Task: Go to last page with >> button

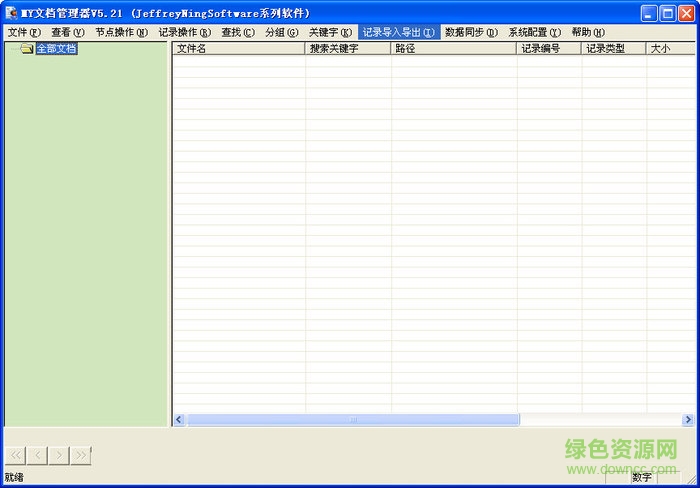Action: (x=81, y=455)
